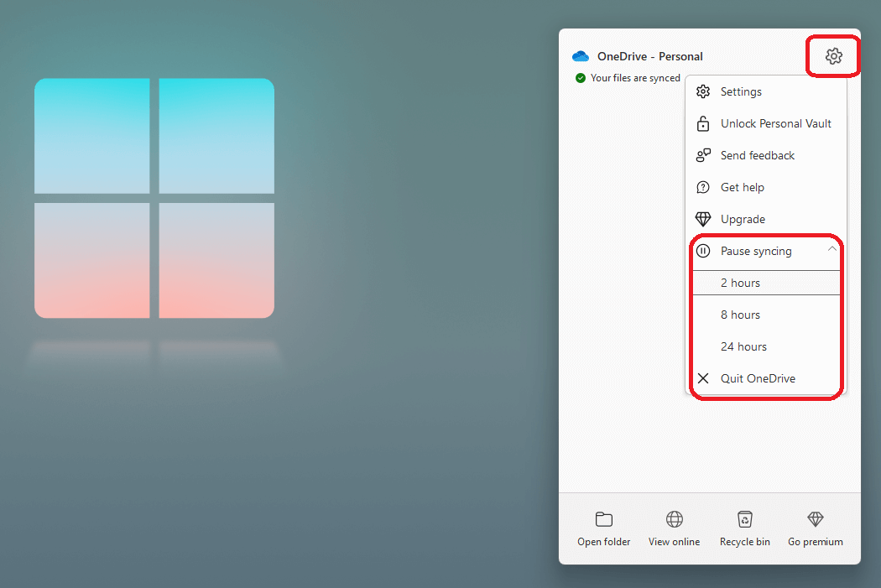Select the Open folder icon
Viewport: 881px width, 588px height.
[603, 519]
